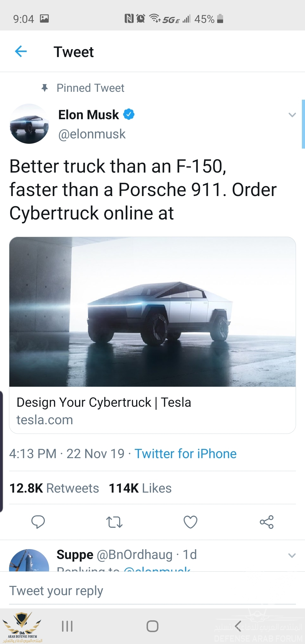Tap the @elonmusk handle
The width and height of the screenshot is (305, 644).
point(92,134)
